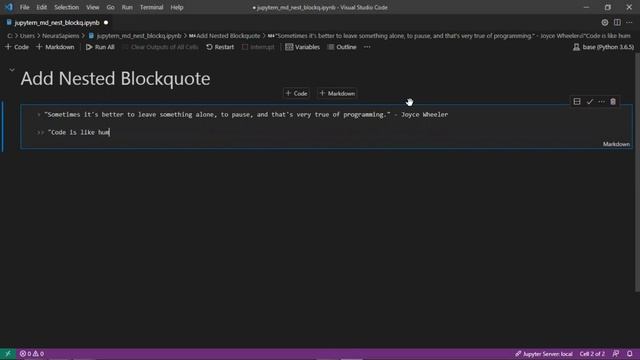Click NeuraSapiens in the breadcrumb

(x=60, y=36)
